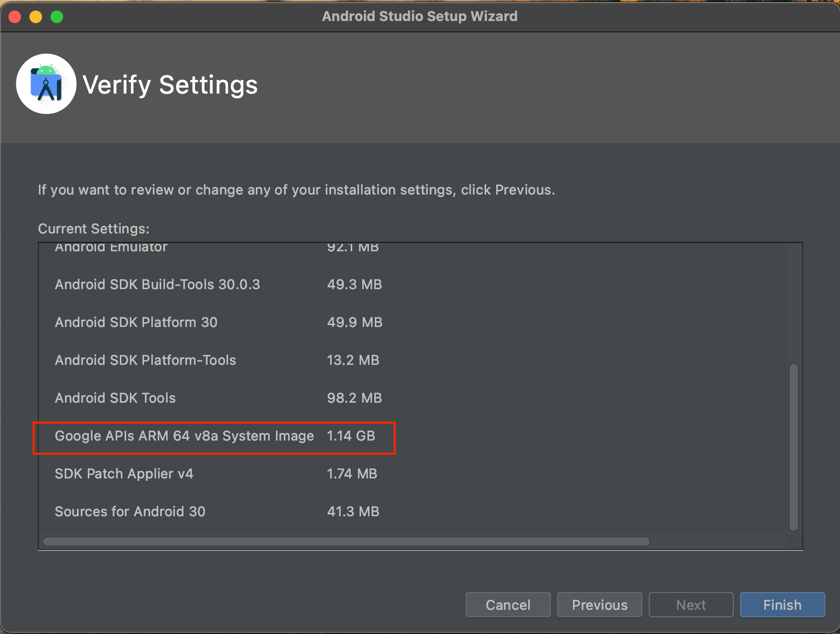Close the window with the red button
This screenshot has height=634, width=840.
(15, 17)
